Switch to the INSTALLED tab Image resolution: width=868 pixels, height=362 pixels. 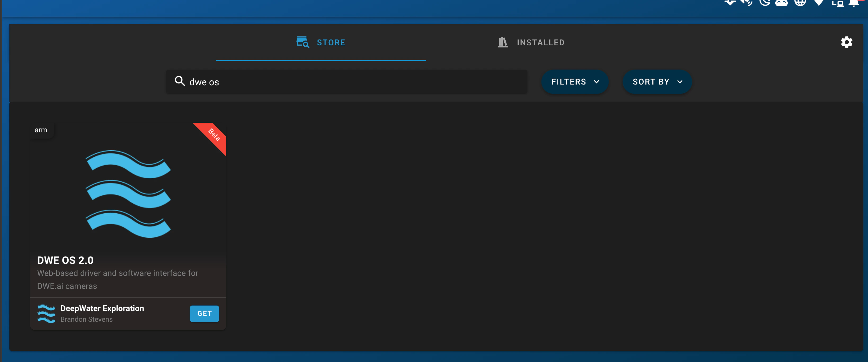tap(531, 42)
